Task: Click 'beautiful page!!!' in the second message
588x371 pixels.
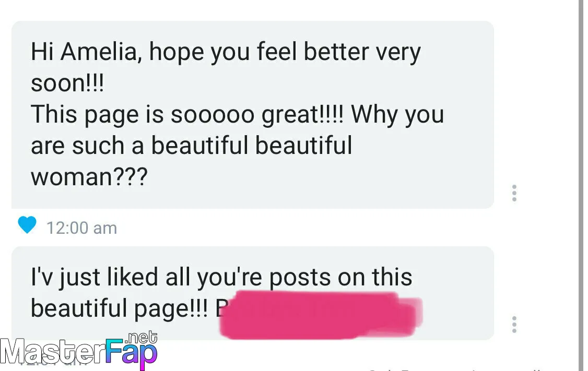Action: click(x=119, y=309)
